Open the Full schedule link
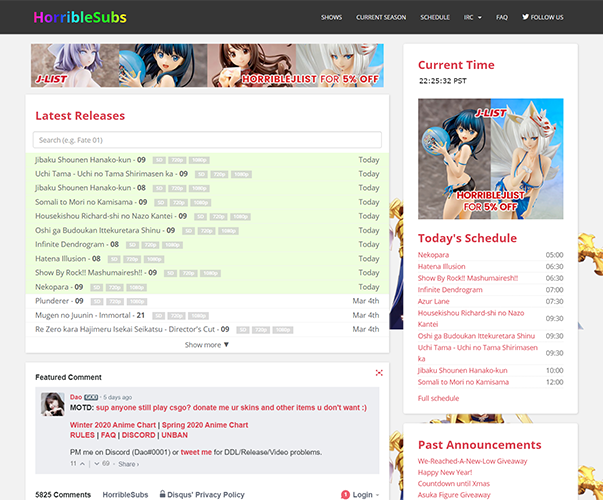The image size is (603, 500). (x=438, y=398)
